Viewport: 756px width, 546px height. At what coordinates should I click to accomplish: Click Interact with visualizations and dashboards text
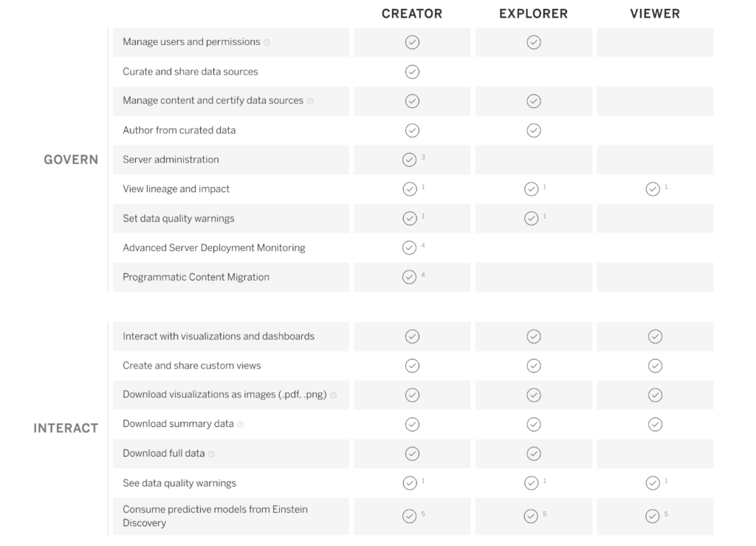pyautogui.click(x=219, y=336)
